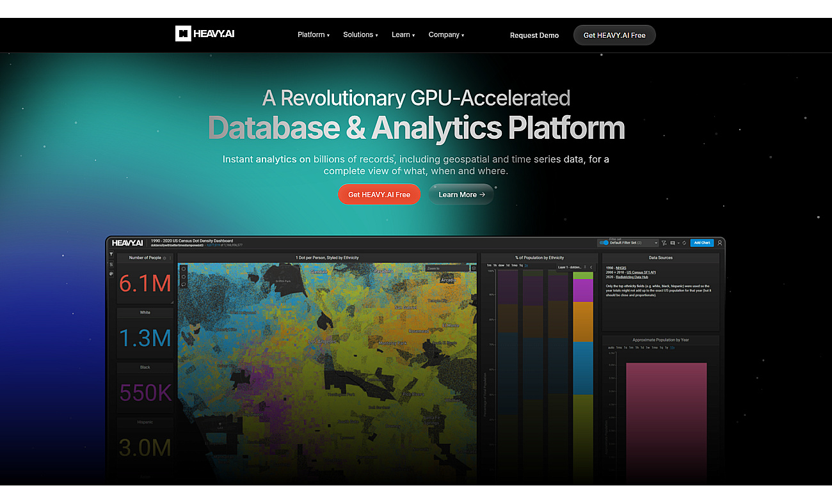The height and width of the screenshot is (504, 832).
Task: Click the 1.3M White population value
Action: pyautogui.click(x=145, y=338)
